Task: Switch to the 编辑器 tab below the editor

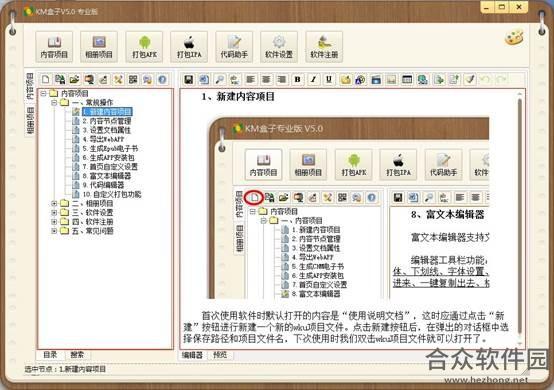Action: [192, 355]
